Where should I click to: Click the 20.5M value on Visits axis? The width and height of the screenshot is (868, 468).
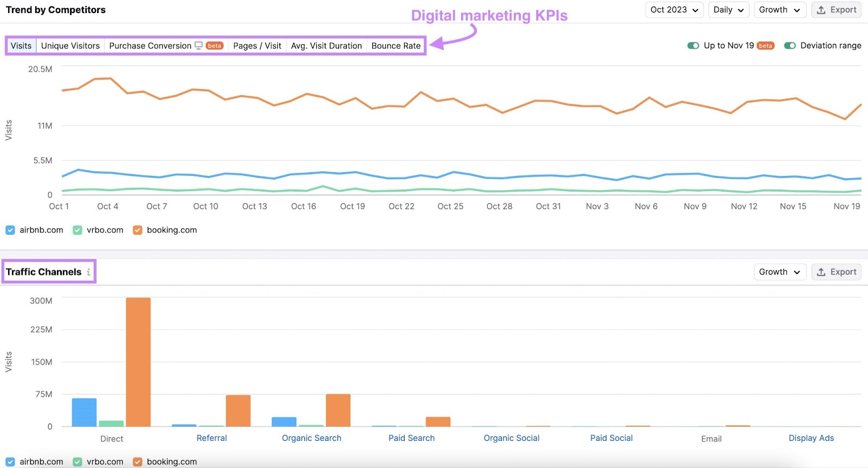(x=40, y=69)
